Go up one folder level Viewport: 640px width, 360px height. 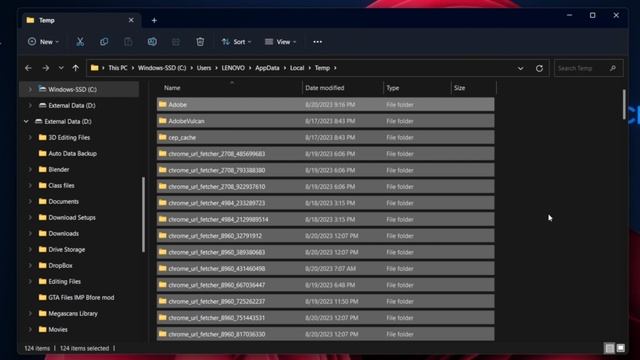tap(76, 68)
